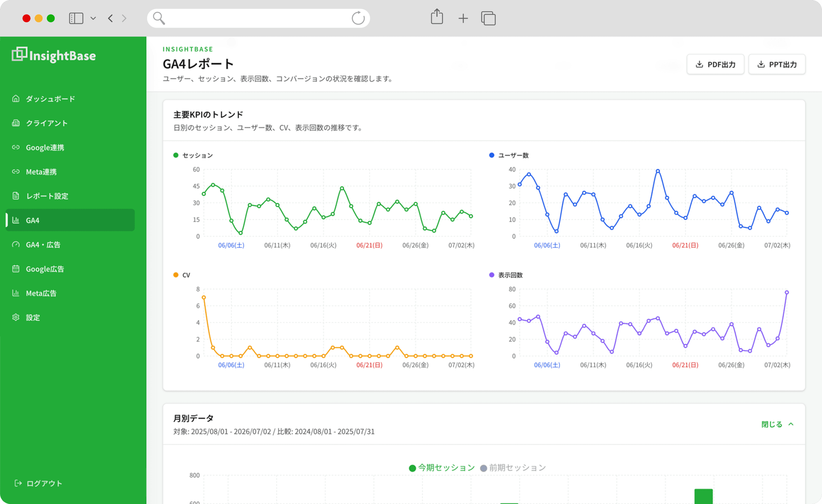Collapse 月別データ with the chevron next to 閉じる

coord(791,424)
